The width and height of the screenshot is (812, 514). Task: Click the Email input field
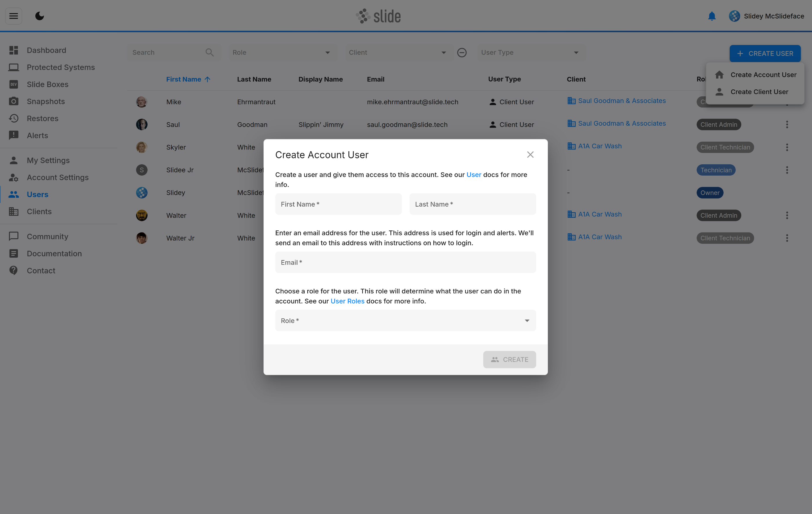pyautogui.click(x=405, y=263)
